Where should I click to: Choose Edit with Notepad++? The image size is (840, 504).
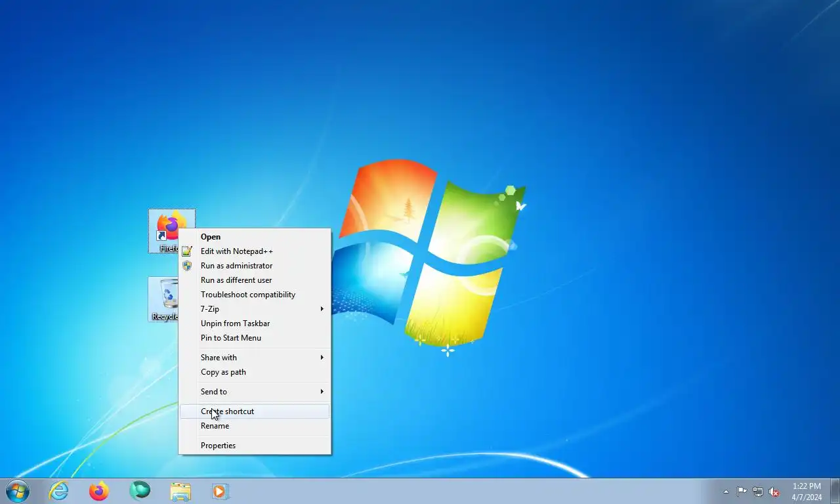coord(255,251)
